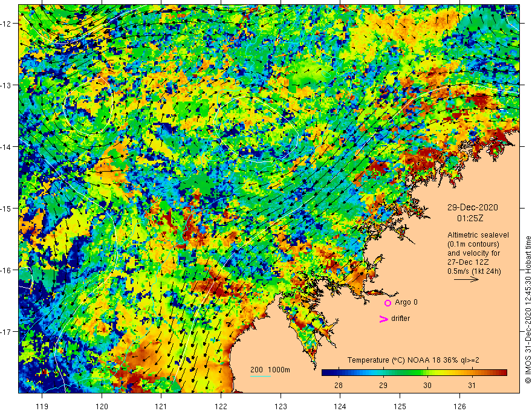Select the date text 29-Dec-2020
The width and height of the screenshot is (532, 411).
tap(472, 207)
